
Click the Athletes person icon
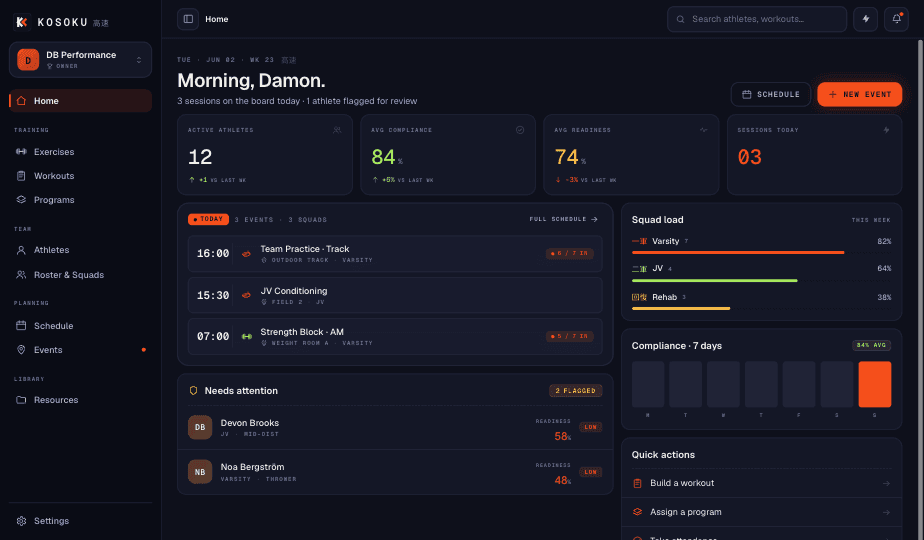click(x=21, y=250)
